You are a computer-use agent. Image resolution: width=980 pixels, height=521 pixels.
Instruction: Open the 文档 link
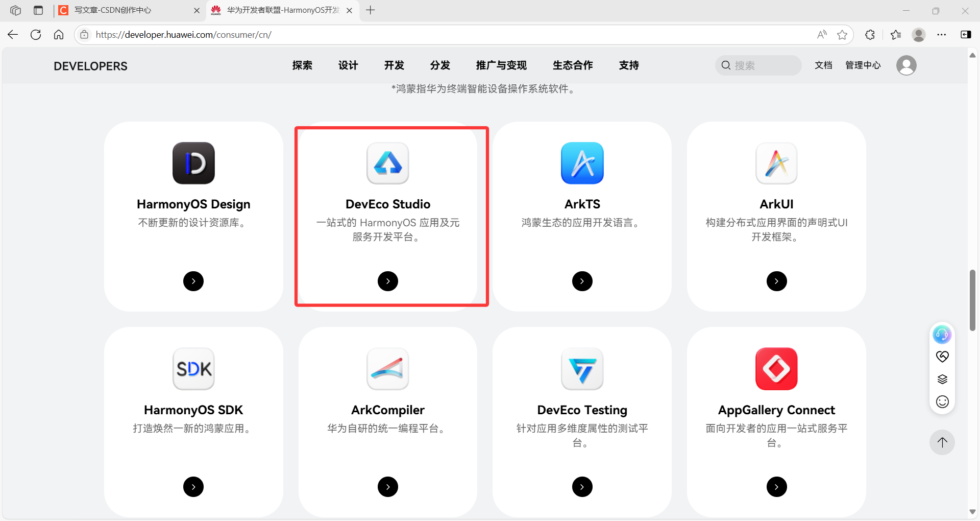pyautogui.click(x=823, y=65)
